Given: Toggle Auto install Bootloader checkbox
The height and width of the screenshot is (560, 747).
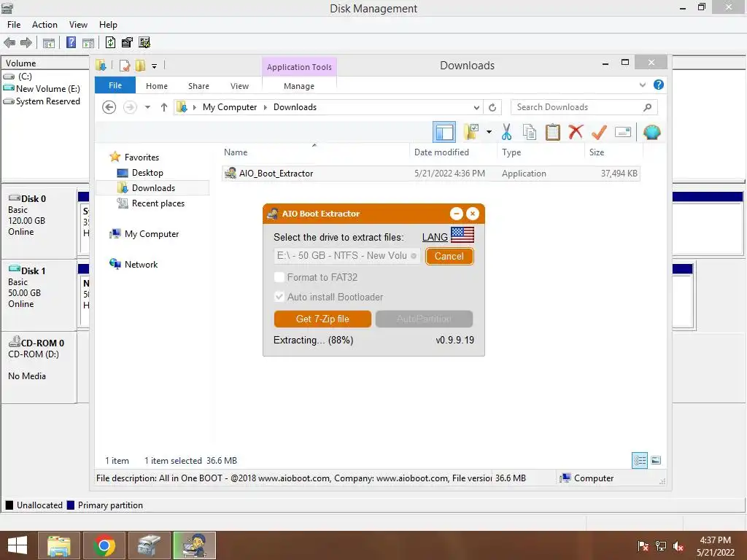Looking at the screenshot, I should (x=279, y=297).
